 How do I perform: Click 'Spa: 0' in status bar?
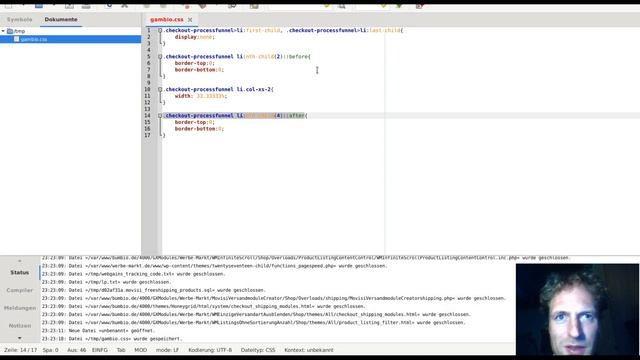pyautogui.click(x=51, y=350)
